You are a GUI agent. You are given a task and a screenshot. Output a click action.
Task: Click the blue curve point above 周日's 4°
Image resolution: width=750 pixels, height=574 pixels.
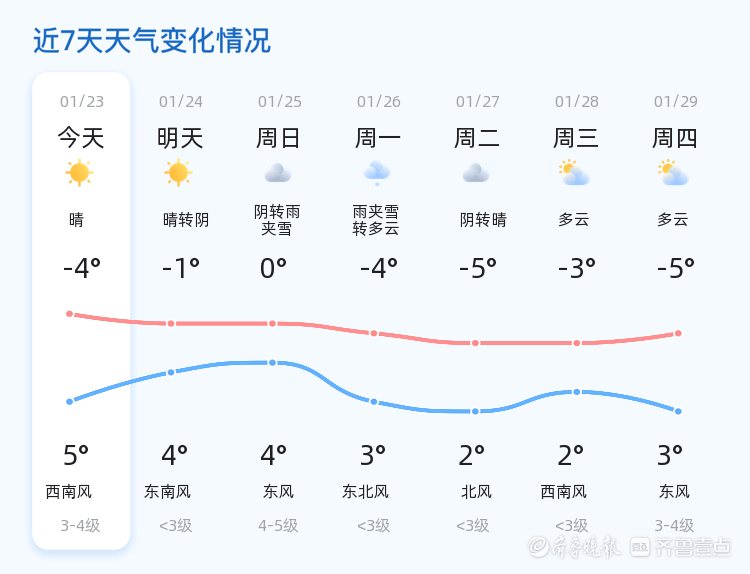tap(272, 362)
